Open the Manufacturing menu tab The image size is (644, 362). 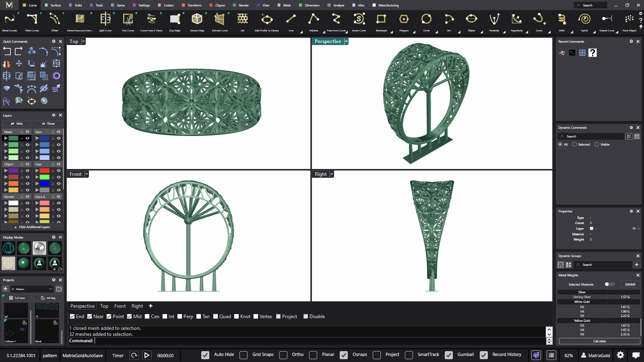[386, 5]
